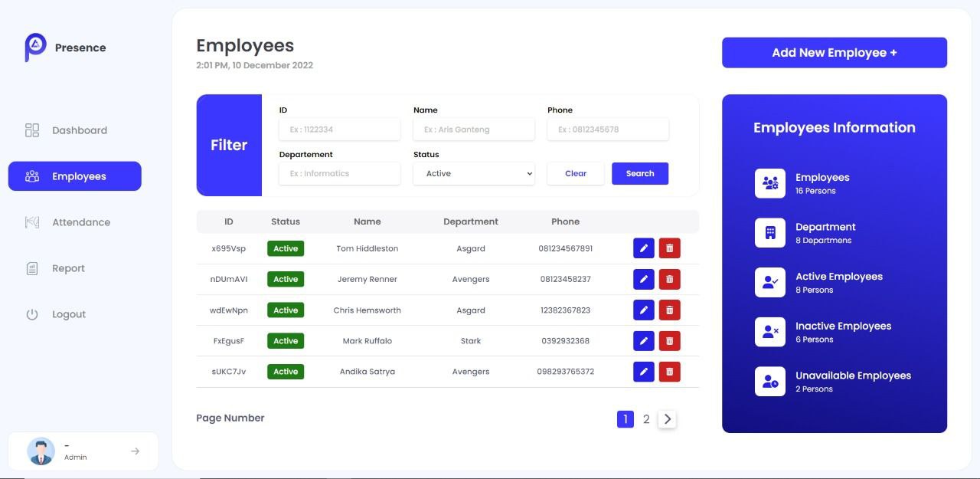
Task: Click the Dashboard sidebar icon
Action: [x=31, y=130]
